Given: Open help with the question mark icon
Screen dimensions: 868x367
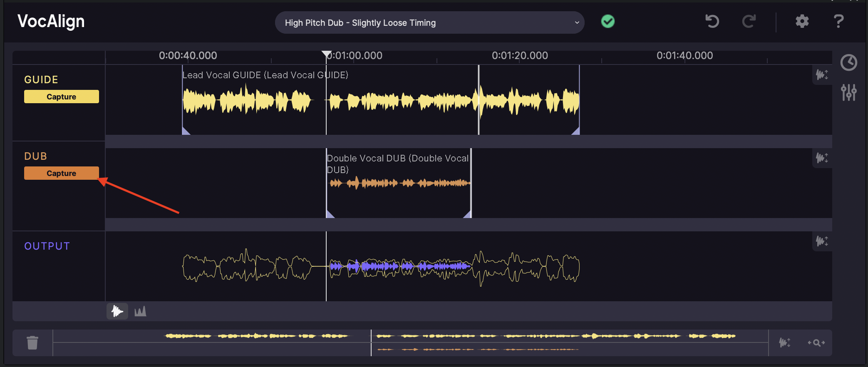Looking at the screenshot, I should pos(838,21).
